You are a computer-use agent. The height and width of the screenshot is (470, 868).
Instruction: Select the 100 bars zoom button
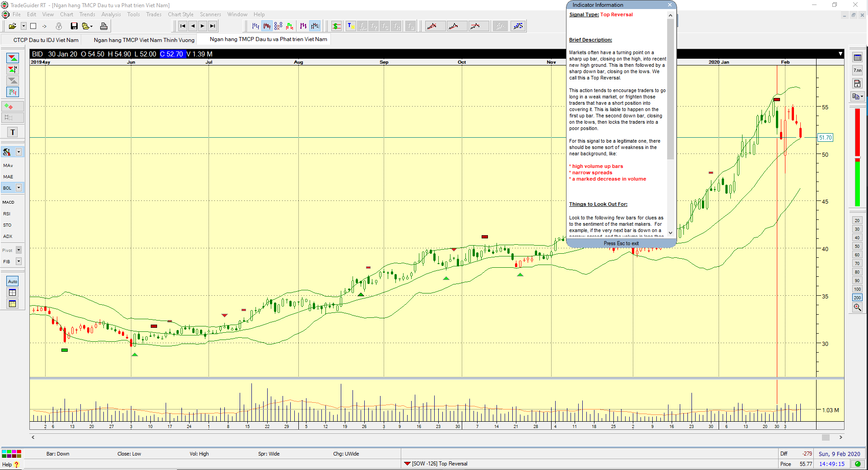point(857,289)
